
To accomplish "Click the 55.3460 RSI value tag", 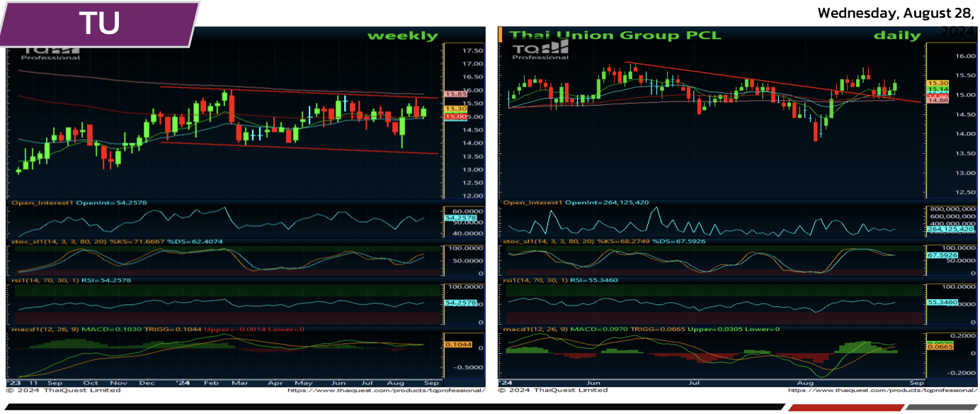I will click(x=942, y=303).
